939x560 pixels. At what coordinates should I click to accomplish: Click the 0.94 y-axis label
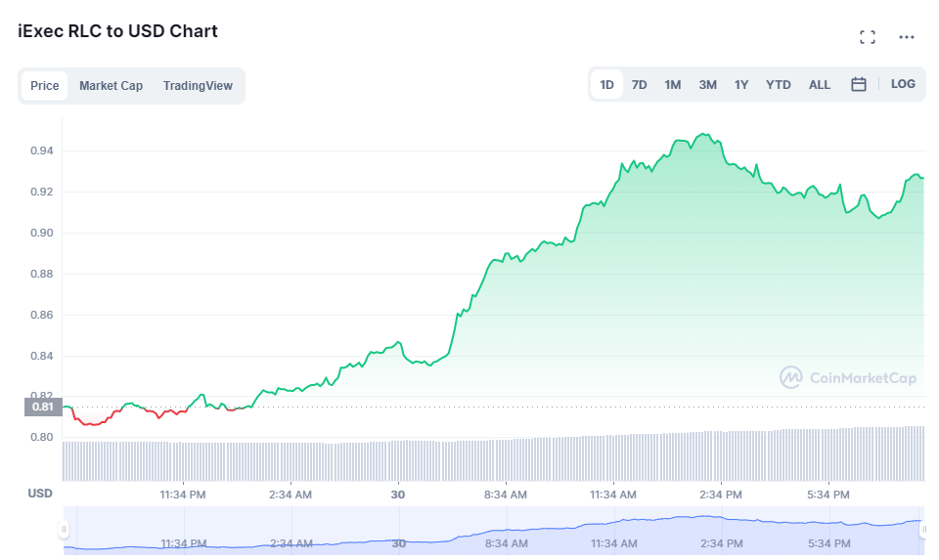[42, 151]
